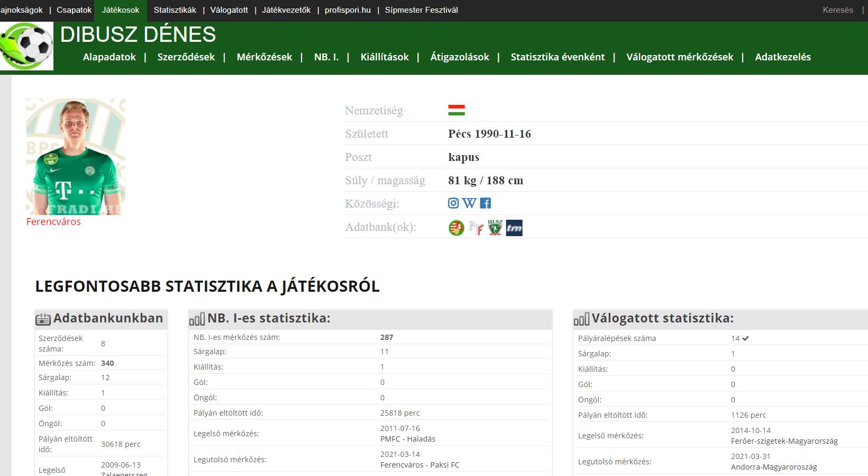Open the MLSZ databank crest icon

coord(456,228)
